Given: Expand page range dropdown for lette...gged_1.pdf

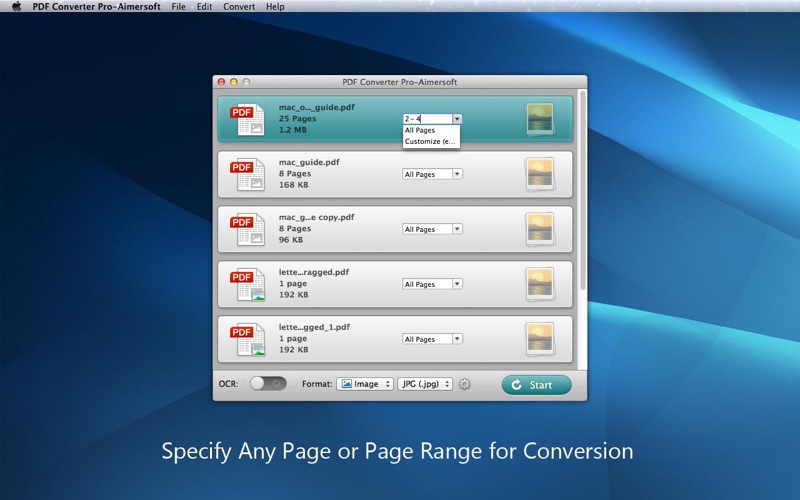Looking at the screenshot, I should tap(432, 339).
